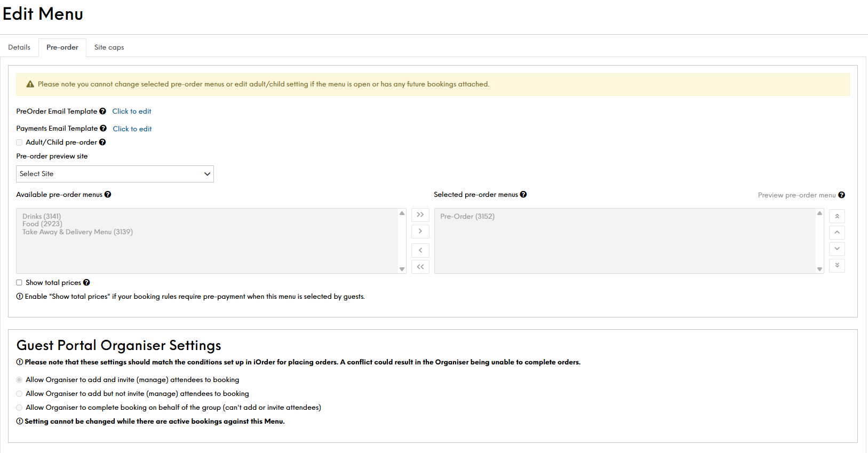Switch to the Details tab

19,47
